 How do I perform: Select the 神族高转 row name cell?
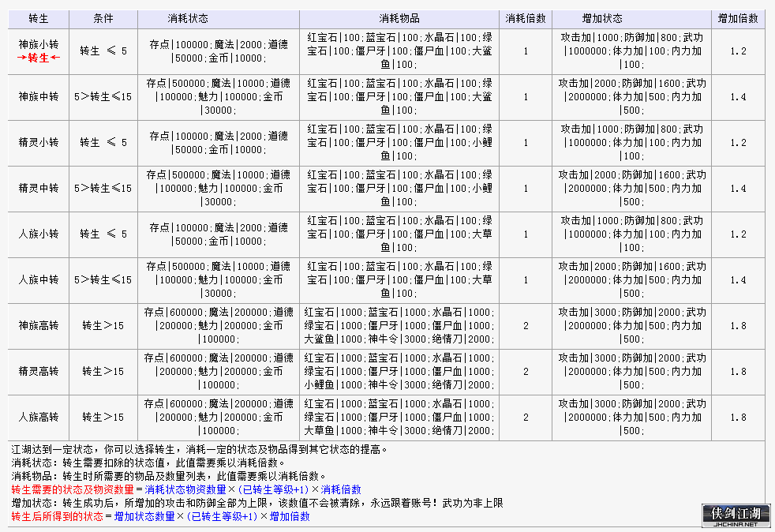point(39,326)
